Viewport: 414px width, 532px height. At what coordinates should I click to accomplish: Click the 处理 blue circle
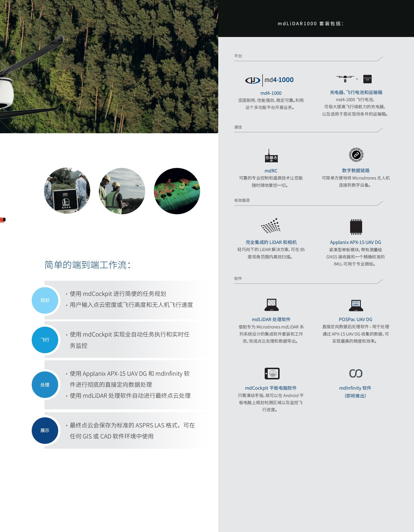pyautogui.click(x=45, y=385)
